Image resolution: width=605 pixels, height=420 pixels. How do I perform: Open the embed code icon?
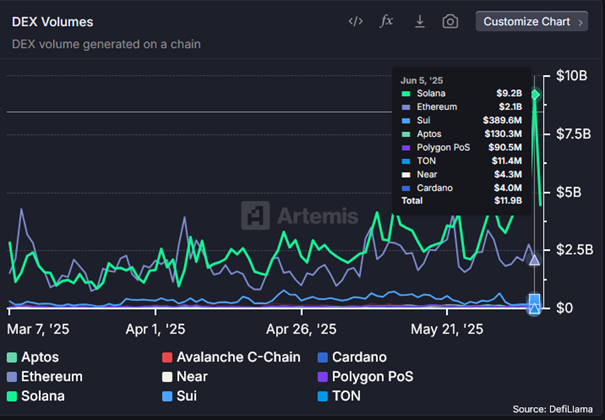[355, 22]
